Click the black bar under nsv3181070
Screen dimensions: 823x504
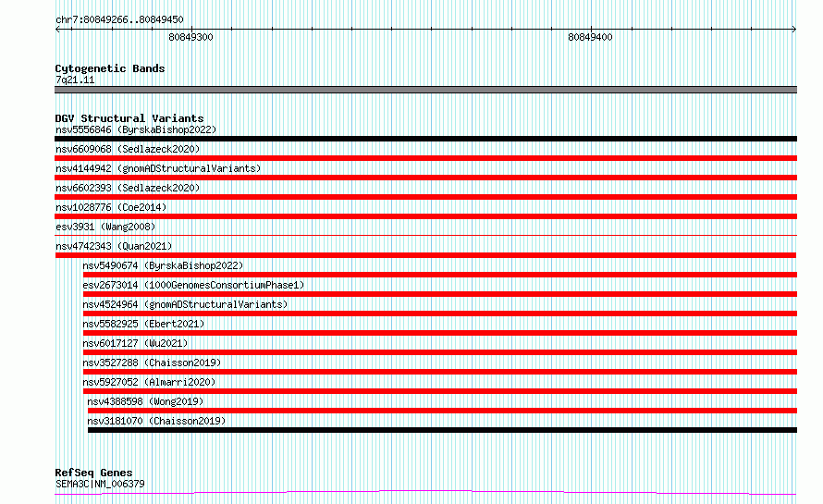(442, 430)
